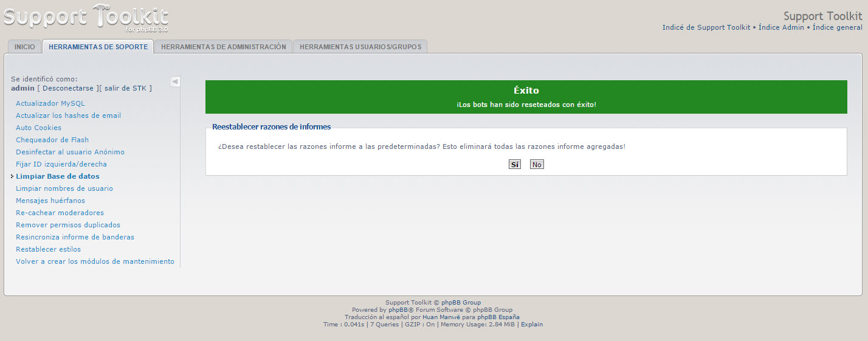This screenshot has height=341, width=868.
Task: Open Re-cachear moderadores tool
Action: pyautogui.click(x=60, y=213)
